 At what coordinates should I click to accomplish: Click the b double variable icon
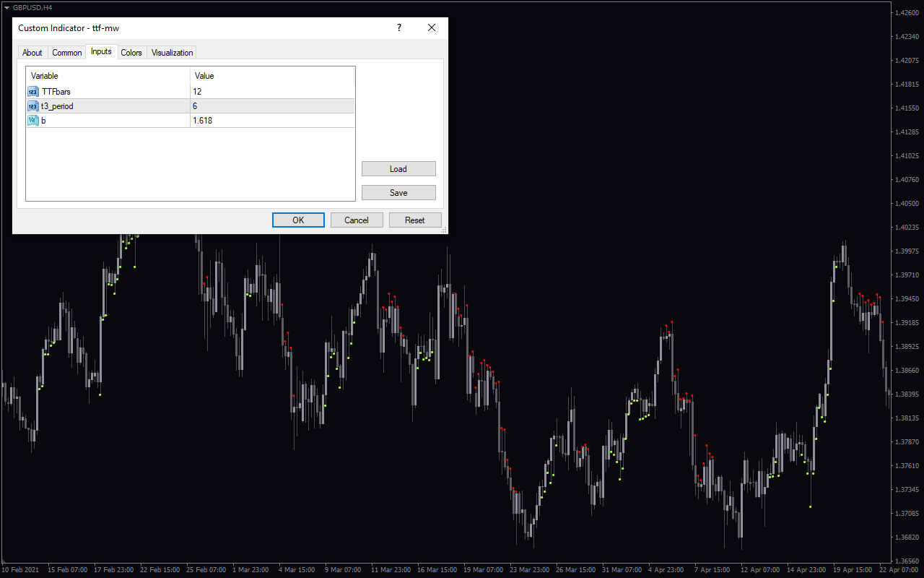(32, 121)
